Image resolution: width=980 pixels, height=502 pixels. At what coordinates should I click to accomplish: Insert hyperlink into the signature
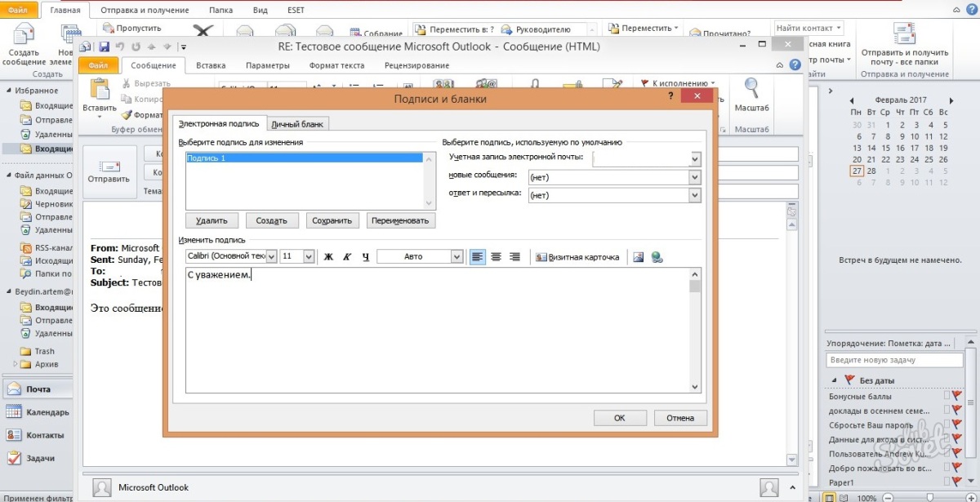click(x=657, y=256)
